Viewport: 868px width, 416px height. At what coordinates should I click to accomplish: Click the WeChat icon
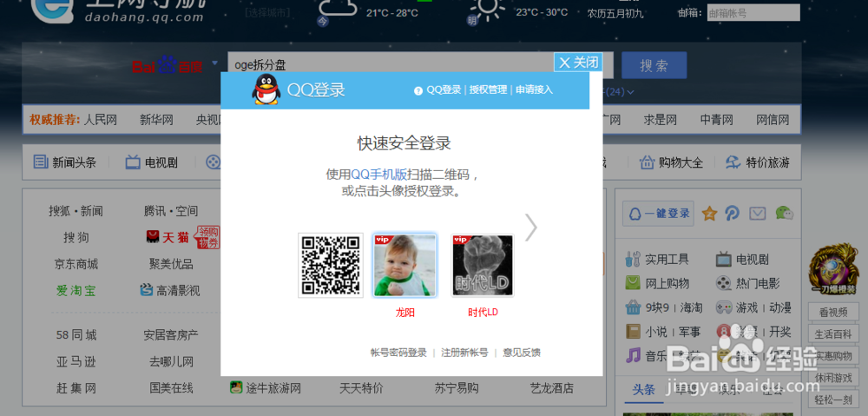[x=784, y=214]
